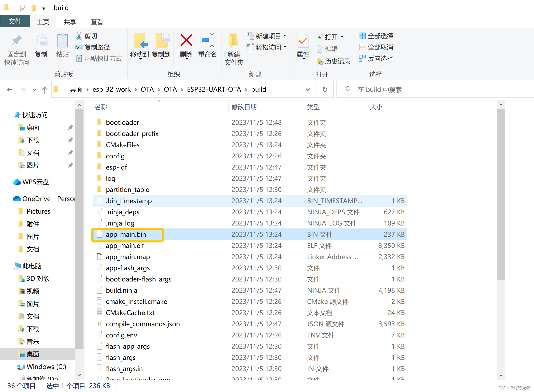This screenshot has height=392, width=534.
Task: Switch to the 主页 home ribbon tab
Action: 43,22
